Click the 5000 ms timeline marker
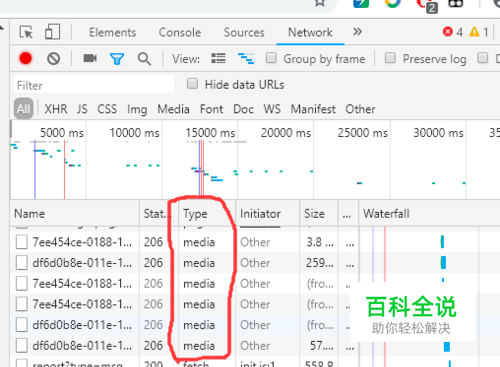500x367 pixels. 62,133
